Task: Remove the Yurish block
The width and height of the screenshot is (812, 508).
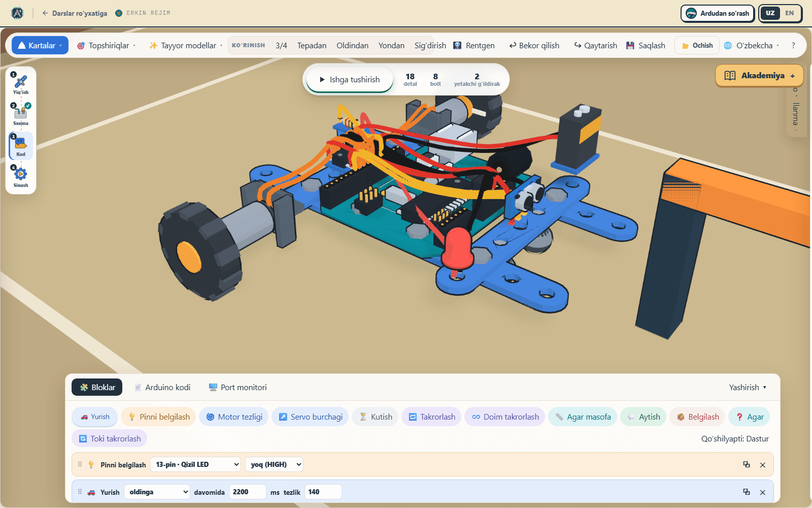Action: (762, 492)
